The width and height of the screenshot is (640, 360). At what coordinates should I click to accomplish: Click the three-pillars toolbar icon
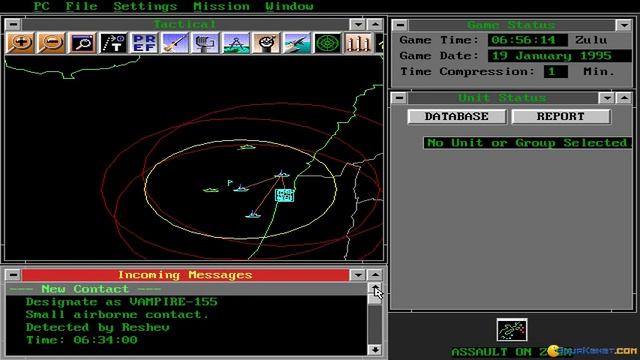point(358,43)
